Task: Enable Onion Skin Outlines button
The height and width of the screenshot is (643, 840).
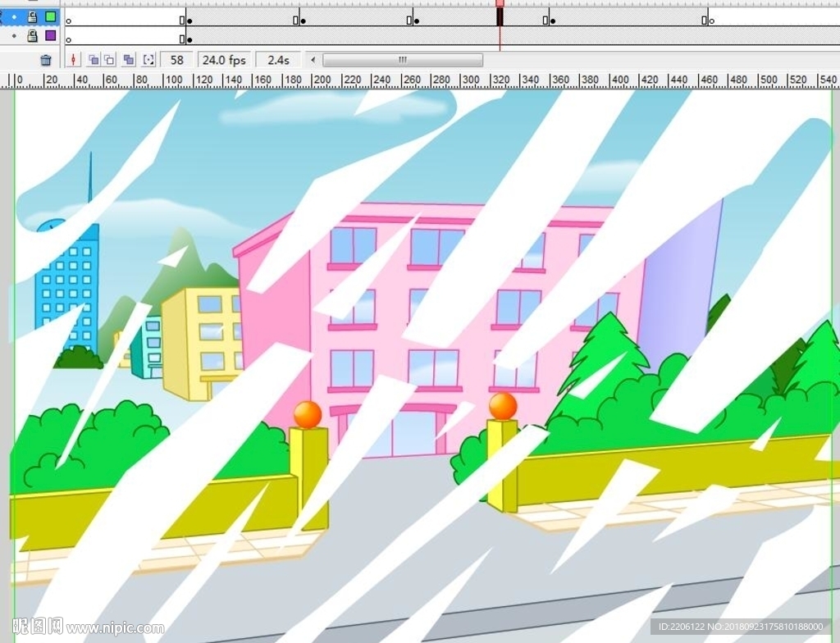Action: click(x=109, y=60)
